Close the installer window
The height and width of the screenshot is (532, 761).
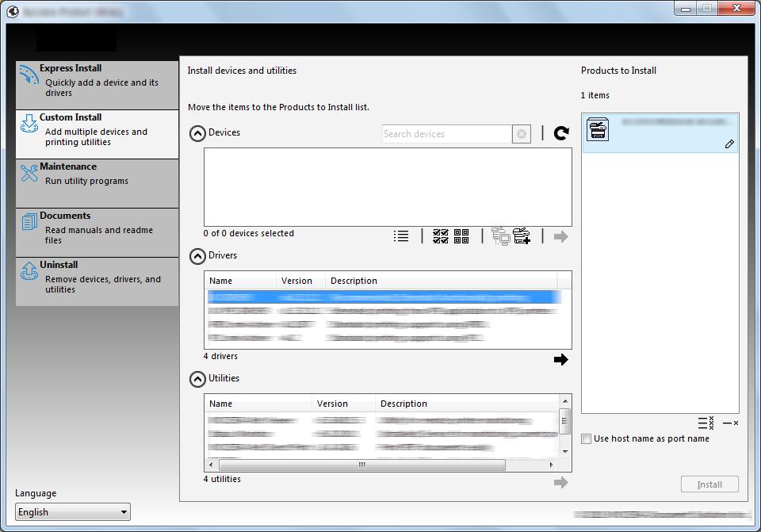pyautogui.click(x=736, y=8)
